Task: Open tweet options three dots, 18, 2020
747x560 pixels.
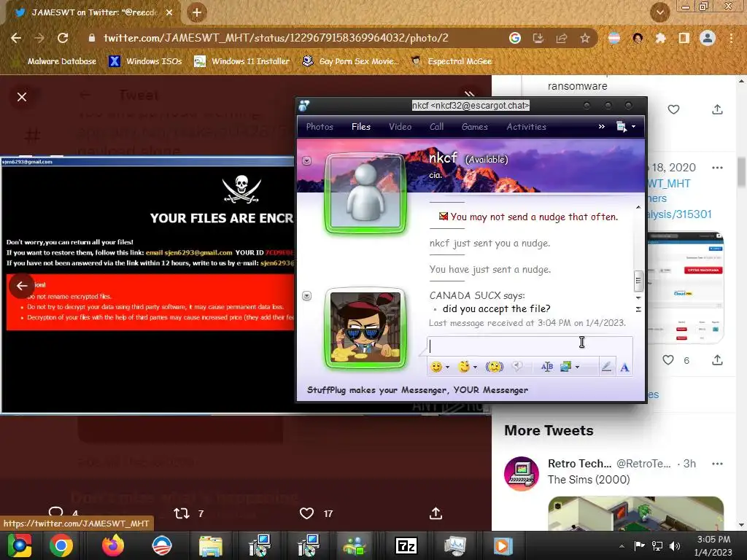Action: (718, 168)
